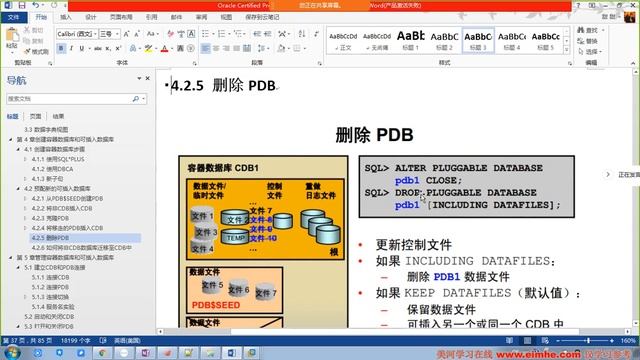Viewport: 640px width, 360px height.
Task: Toggle show paragraph marks
Action: [x=317, y=34]
